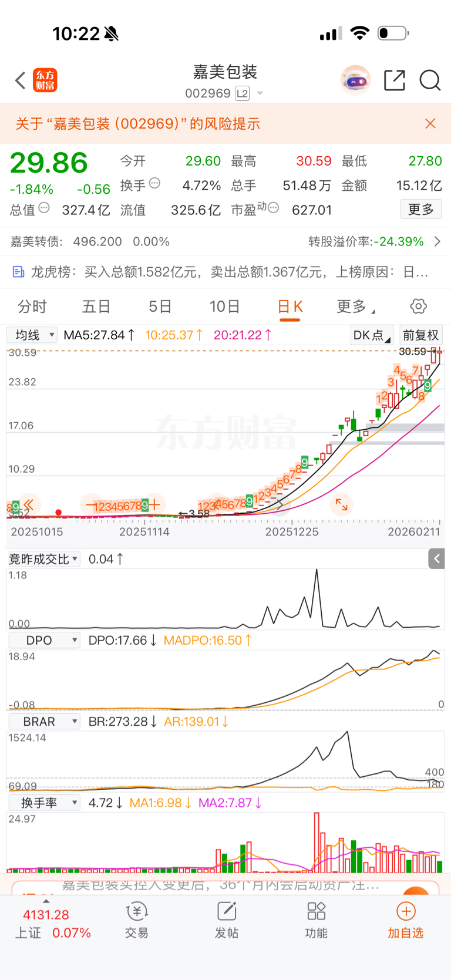
Task: Tap the 前复权 adjustment button
Action: coord(420,335)
